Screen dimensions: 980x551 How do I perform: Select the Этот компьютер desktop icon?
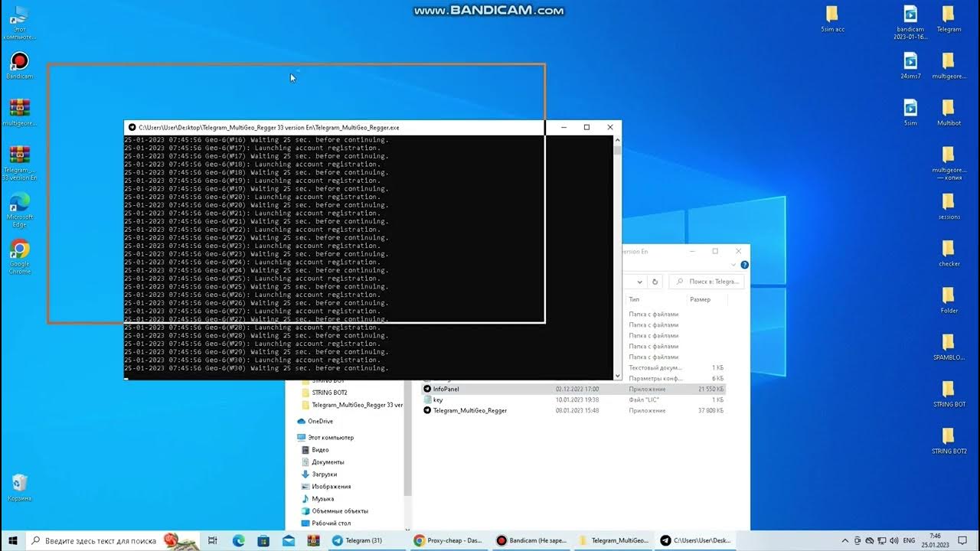[x=19, y=21]
